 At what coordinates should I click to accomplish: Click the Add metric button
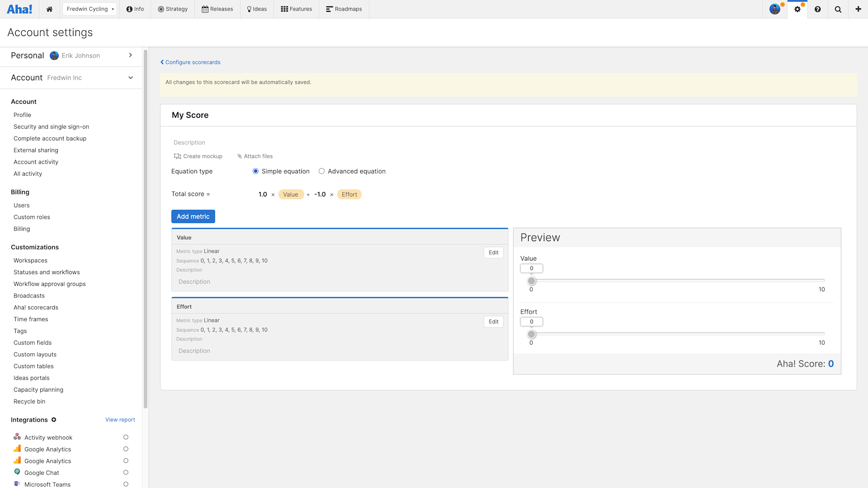(193, 216)
